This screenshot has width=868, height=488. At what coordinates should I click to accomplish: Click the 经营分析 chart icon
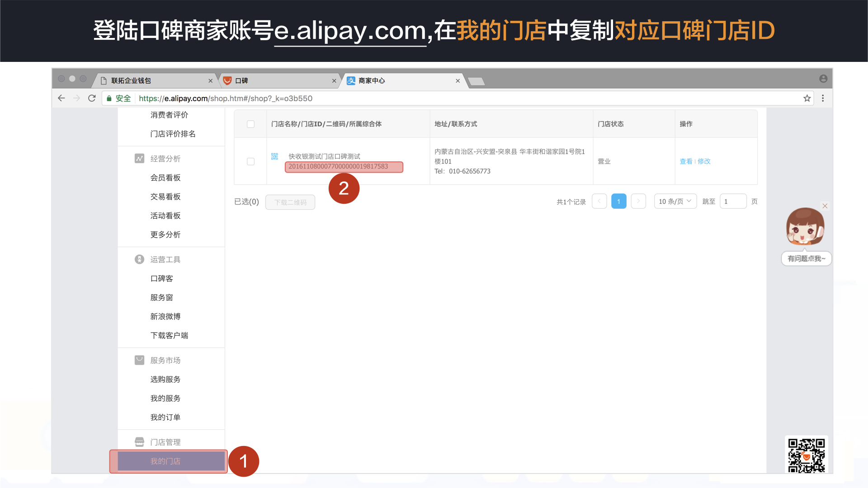[139, 159]
